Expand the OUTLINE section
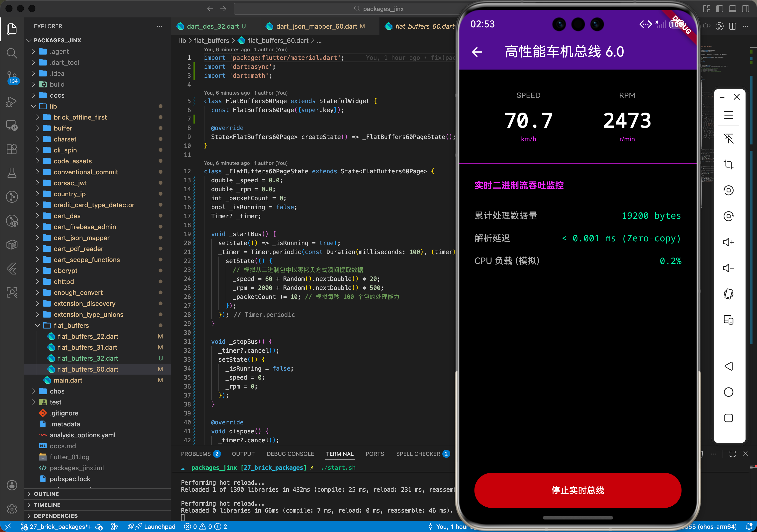This screenshot has width=757, height=532. (46, 494)
